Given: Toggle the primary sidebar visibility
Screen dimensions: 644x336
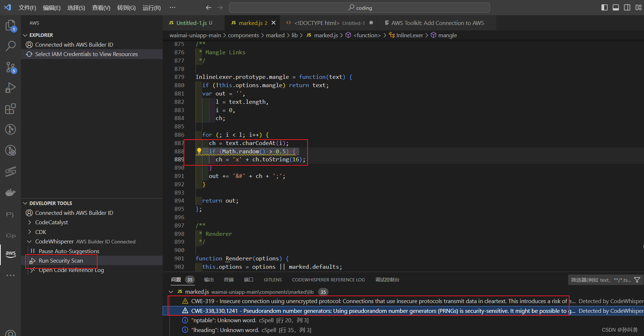Looking at the screenshot, I should click(x=604, y=7).
